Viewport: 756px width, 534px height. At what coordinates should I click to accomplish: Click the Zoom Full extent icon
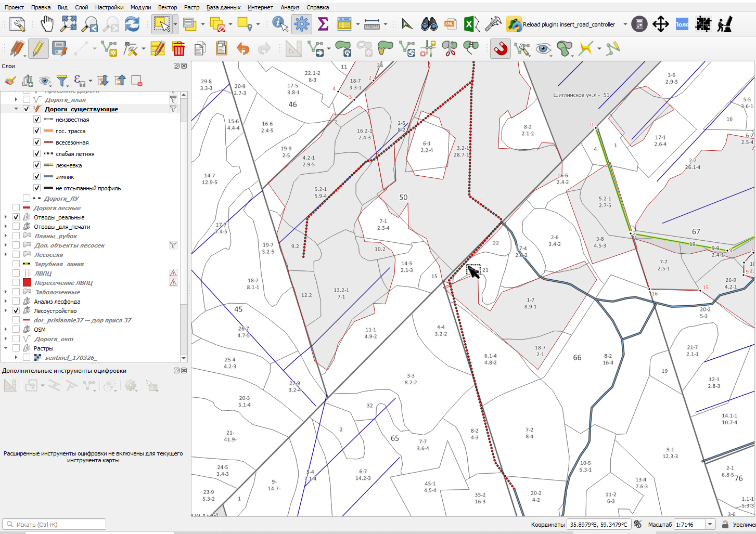click(x=69, y=24)
